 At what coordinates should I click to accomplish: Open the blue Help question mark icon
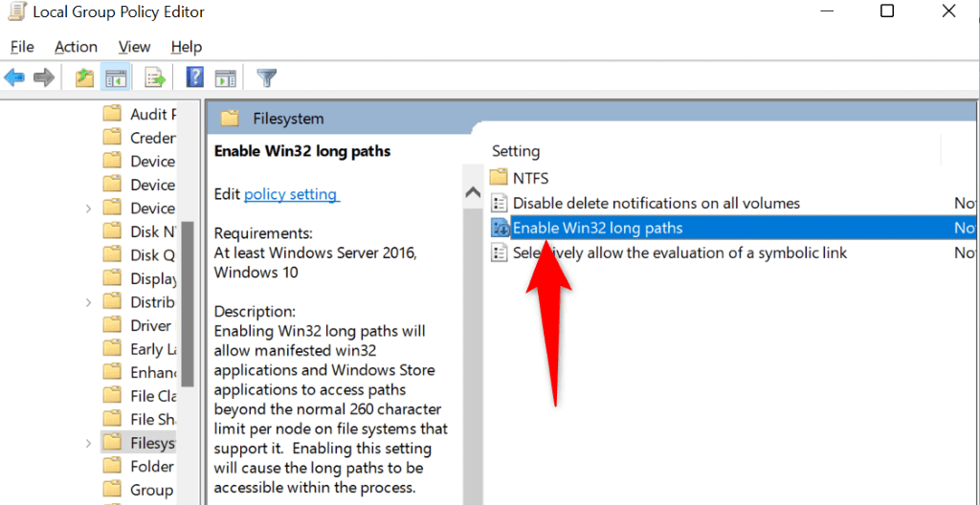[x=195, y=77]
